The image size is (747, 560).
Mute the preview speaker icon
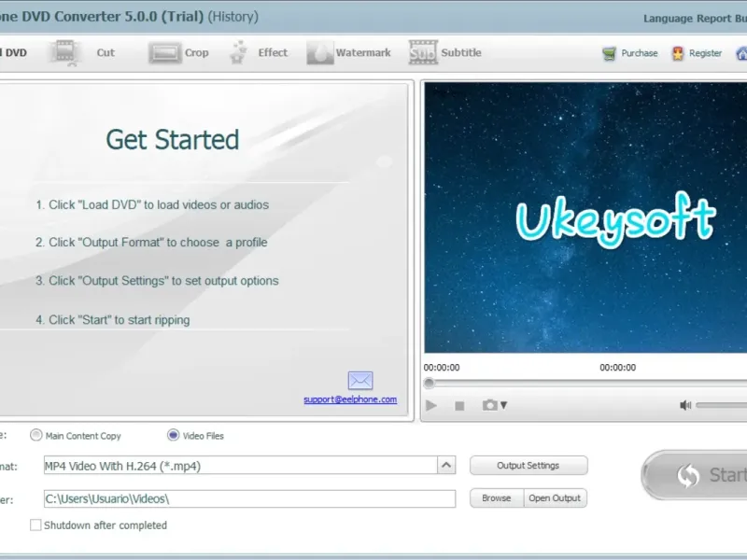click(685, 405)
